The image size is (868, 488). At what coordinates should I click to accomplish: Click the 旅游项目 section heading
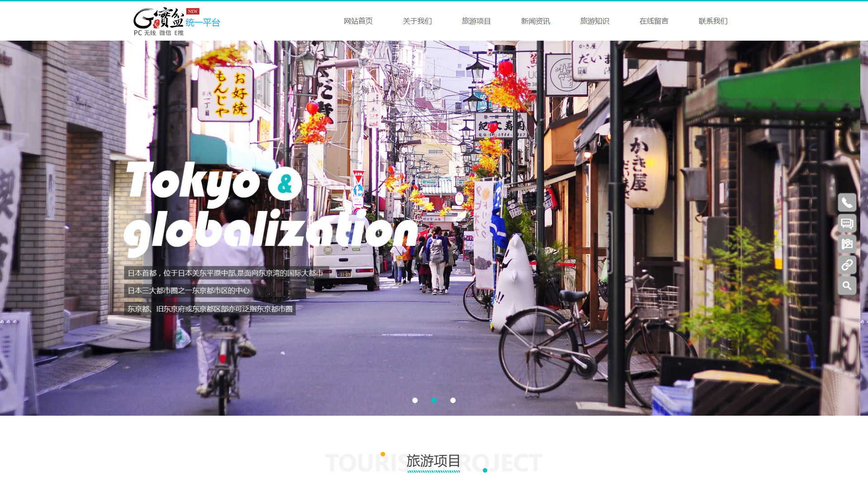click(433, 461)
